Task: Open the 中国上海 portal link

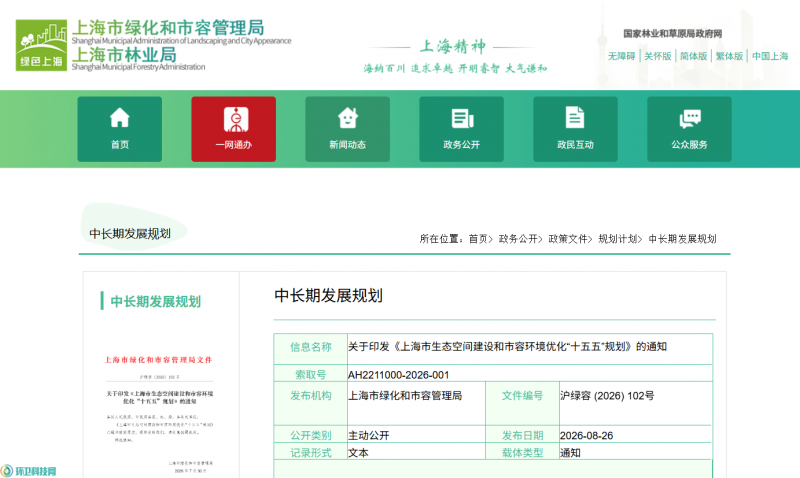Action: 770,56
